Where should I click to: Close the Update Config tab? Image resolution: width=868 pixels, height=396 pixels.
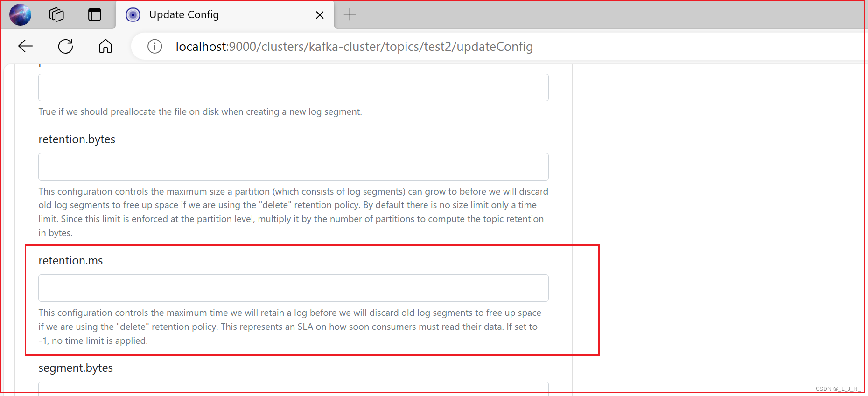pos(320,15)
